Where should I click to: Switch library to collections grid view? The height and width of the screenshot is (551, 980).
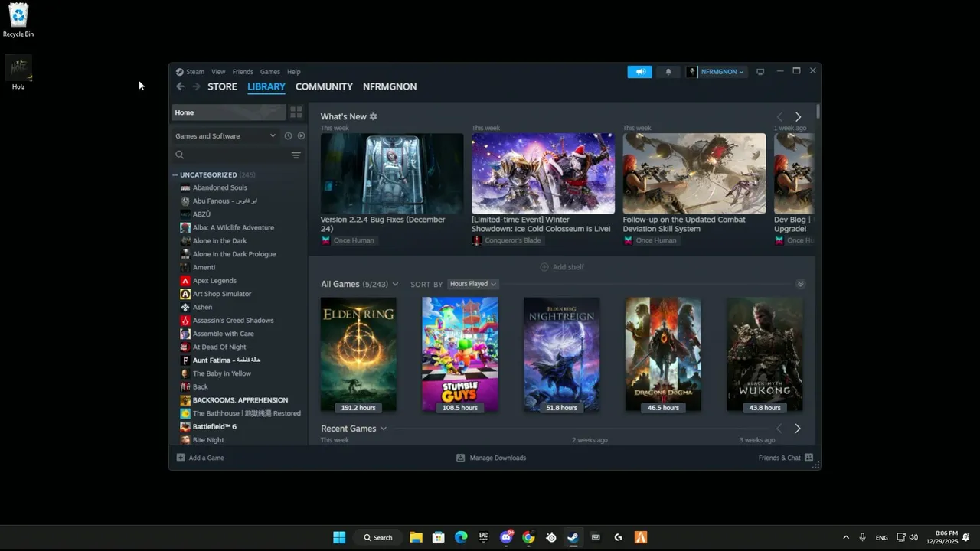(296, 112)
